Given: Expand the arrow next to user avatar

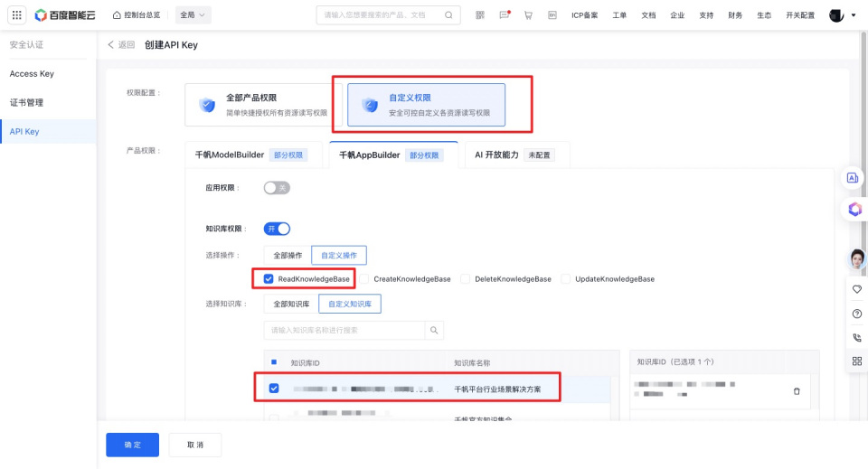Looking at the screenshot, I should (853, 15).
